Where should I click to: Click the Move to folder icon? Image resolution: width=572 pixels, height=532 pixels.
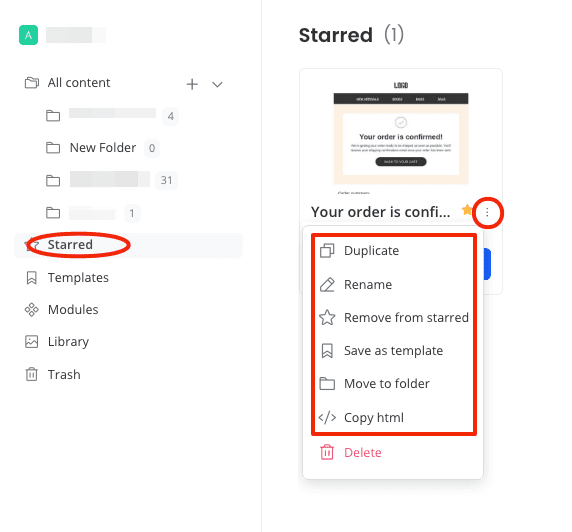(327, 383)
